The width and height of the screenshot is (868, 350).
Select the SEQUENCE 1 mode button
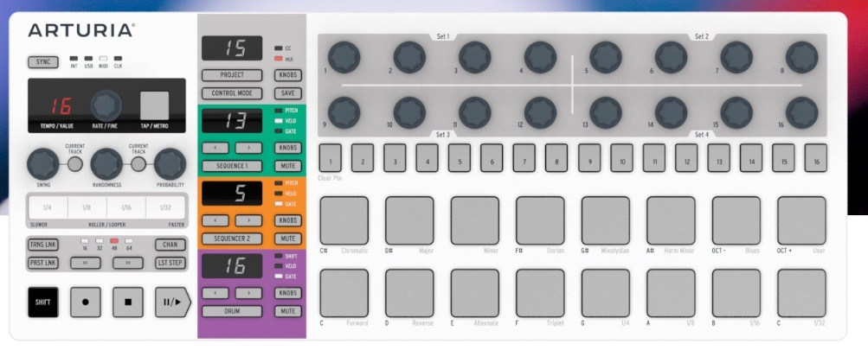tap(231, 166)
